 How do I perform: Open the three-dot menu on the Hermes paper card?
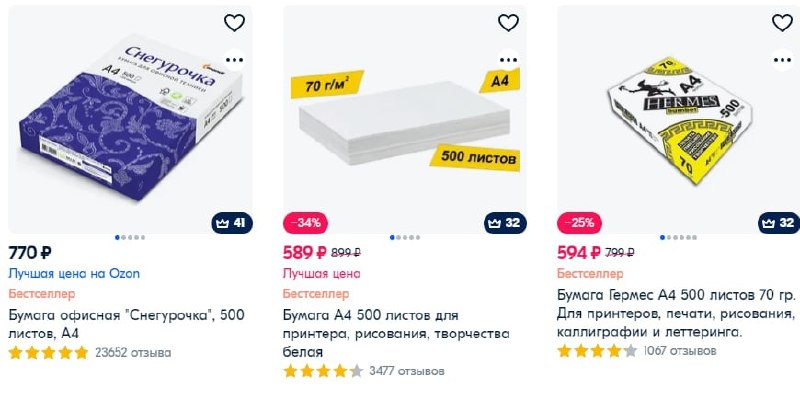pos(782,60)
